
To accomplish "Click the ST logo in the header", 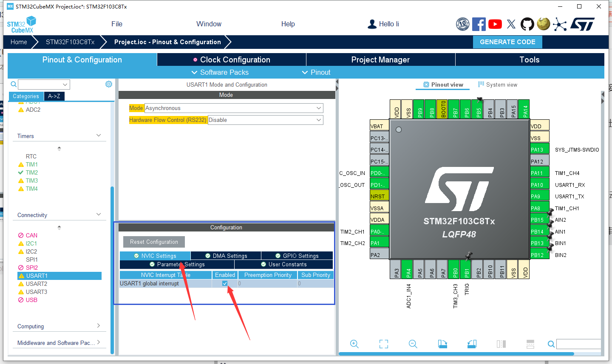I will click(x=583, y=24).
